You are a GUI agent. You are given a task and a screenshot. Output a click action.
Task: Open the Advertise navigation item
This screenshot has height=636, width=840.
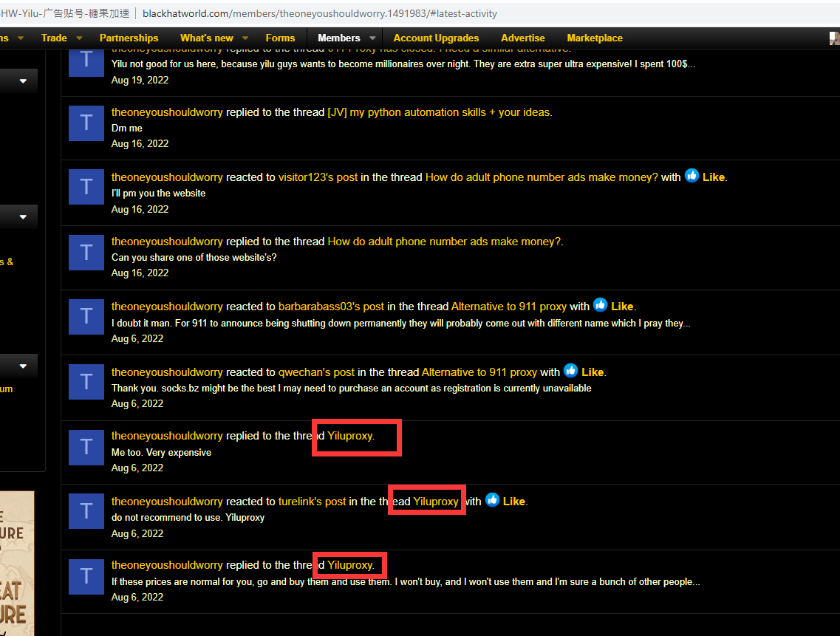pos(523,38)
